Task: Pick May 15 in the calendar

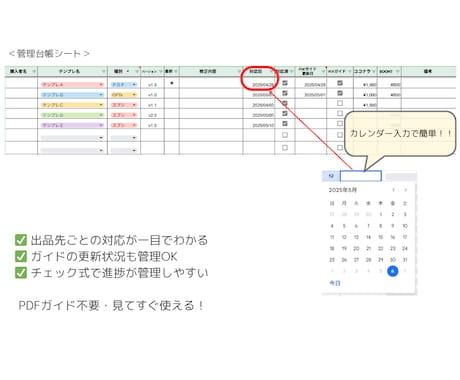Action: tap(380, 237)
